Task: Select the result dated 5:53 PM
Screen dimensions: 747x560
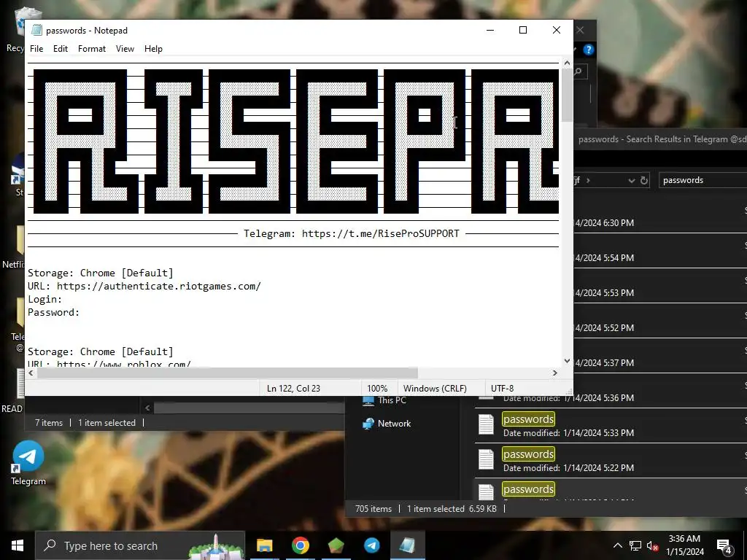Action: [659, 286]
